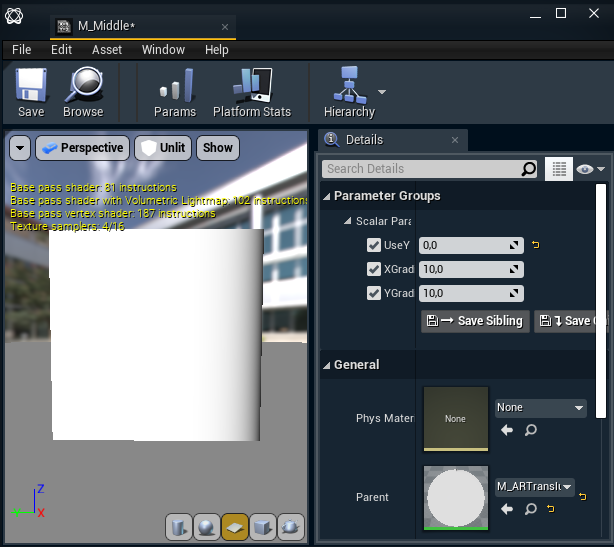Switch preview mesh to cube primitive

coord(262,526)
